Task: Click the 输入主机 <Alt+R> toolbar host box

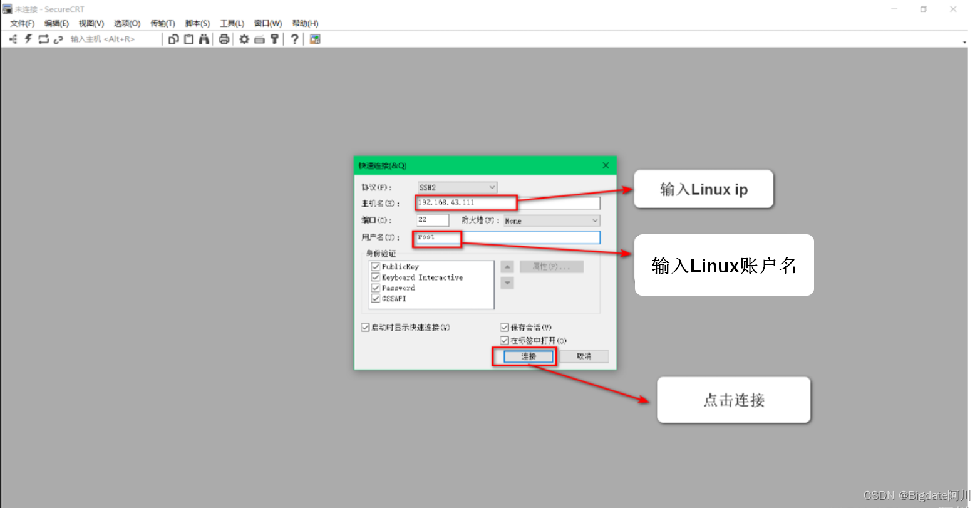Action: coord(113,39)
